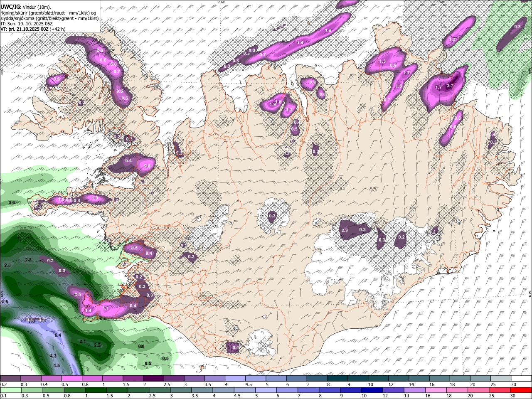Viewport: 532px width, 399px height.
Task: Click the '6.4' rain value on the map
Action: [58, 335]
